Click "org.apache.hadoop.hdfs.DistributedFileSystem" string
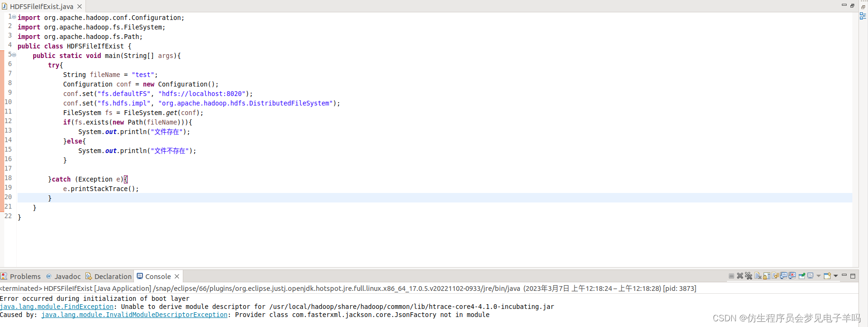868x327 pixels. point(245,103)
